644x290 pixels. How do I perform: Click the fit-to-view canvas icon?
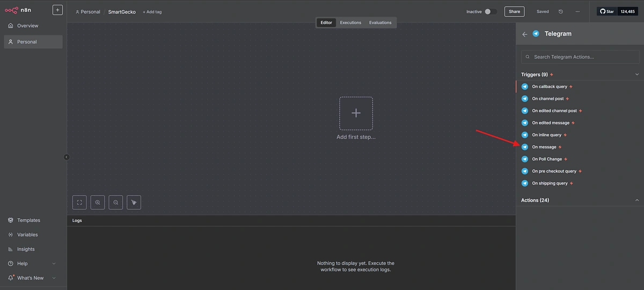79,202
